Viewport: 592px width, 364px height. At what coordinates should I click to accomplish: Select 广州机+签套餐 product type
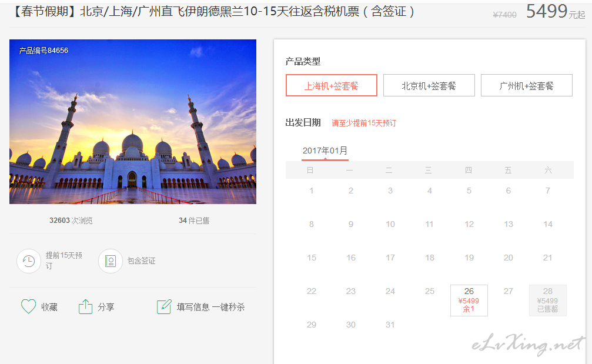click(x=526, y=85)
